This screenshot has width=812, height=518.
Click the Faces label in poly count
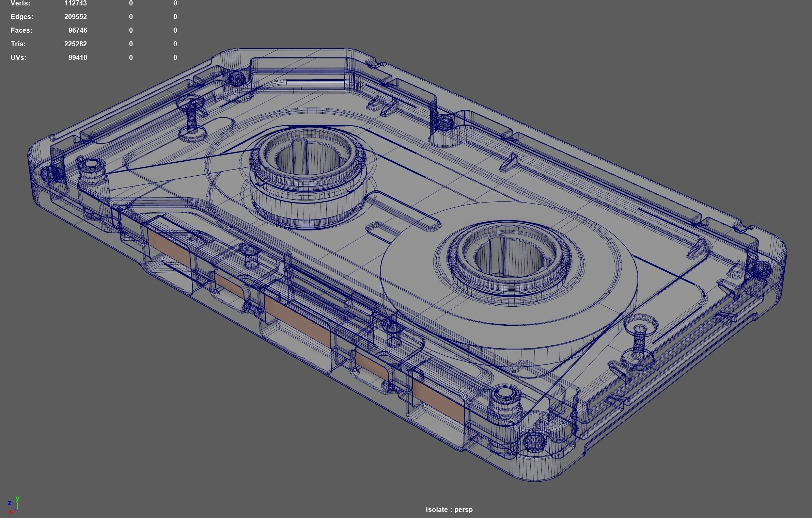click(x=21, y=30)
